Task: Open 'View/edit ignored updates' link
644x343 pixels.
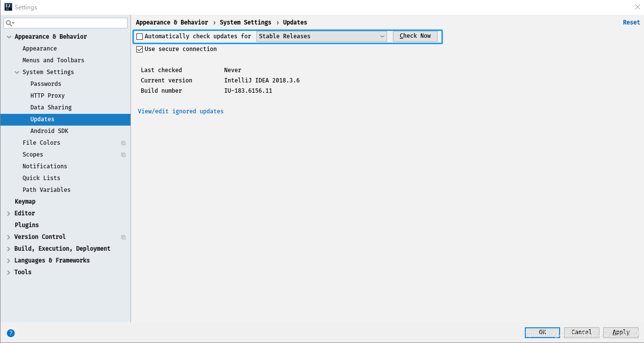Action: [x=180, y=111]
